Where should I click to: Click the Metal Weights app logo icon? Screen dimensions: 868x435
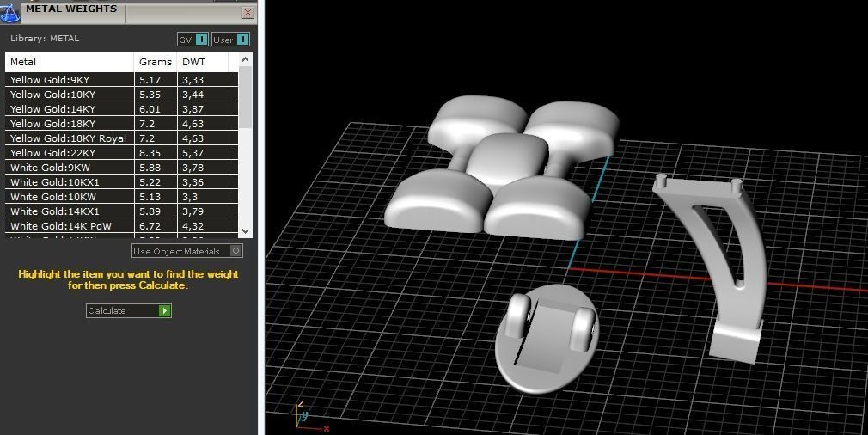click(10, 12)
